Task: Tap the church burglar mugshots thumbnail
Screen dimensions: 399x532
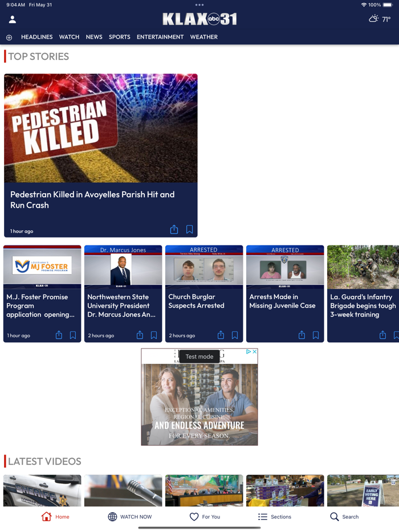Action: [204, 267]
